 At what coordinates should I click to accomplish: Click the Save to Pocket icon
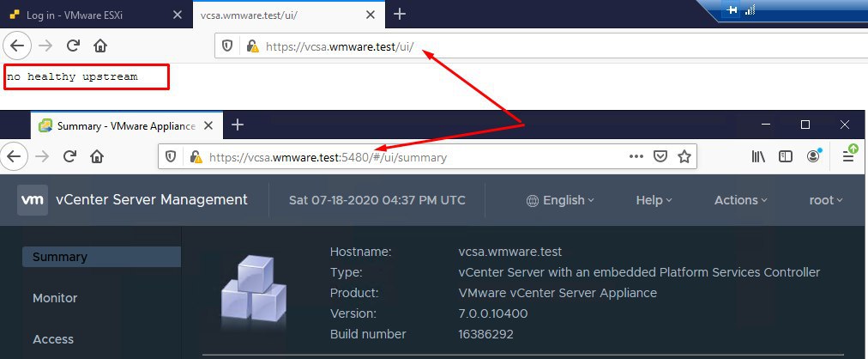660,157
